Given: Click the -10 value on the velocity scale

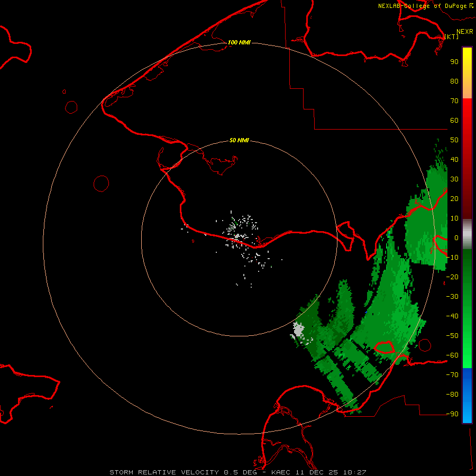Looking at the screenshot, I should tap(452, 258).
